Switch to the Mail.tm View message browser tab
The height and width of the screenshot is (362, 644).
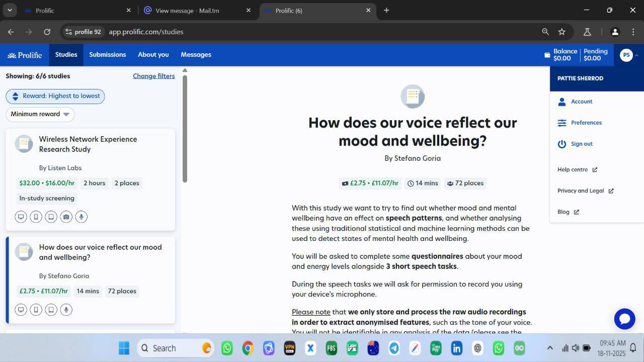197,11
